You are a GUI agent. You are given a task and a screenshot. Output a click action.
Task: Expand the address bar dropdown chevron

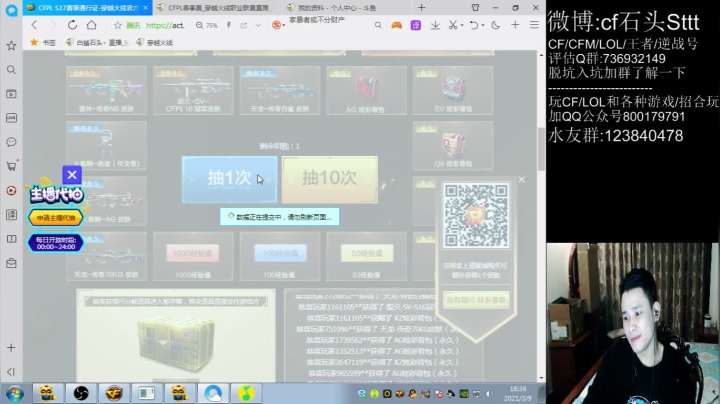258,25
